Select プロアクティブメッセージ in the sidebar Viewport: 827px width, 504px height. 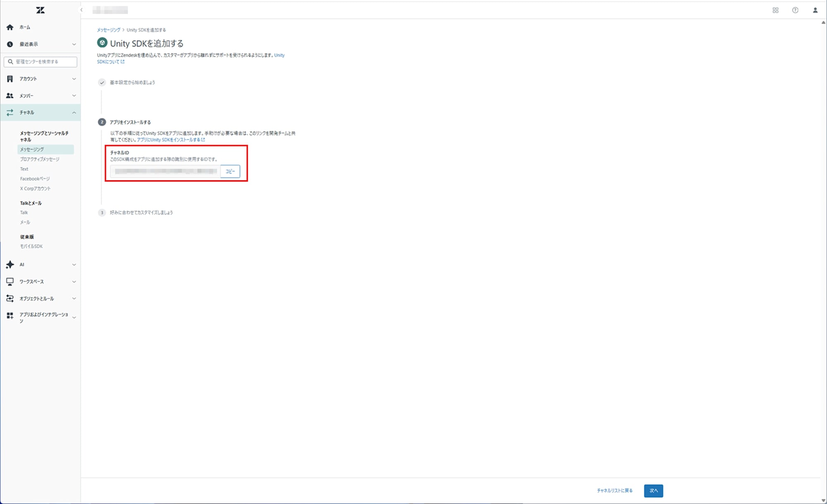click(x=40, y=159)
